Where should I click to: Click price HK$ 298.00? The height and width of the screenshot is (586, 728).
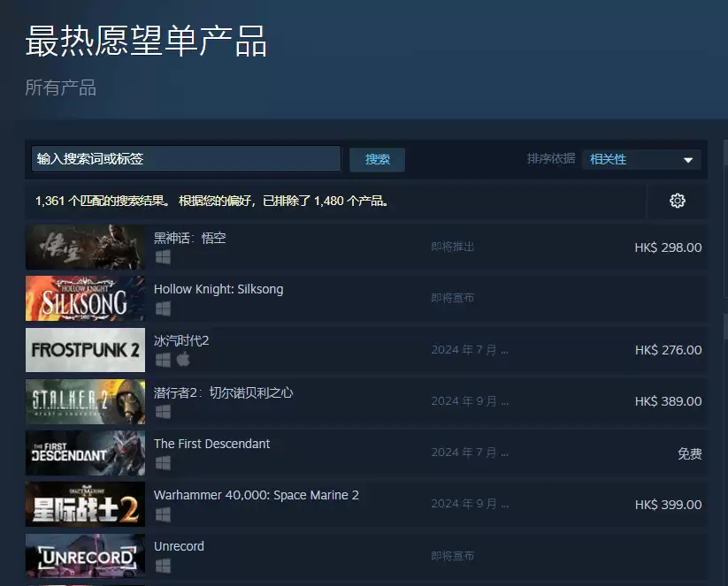pos(668,247)
